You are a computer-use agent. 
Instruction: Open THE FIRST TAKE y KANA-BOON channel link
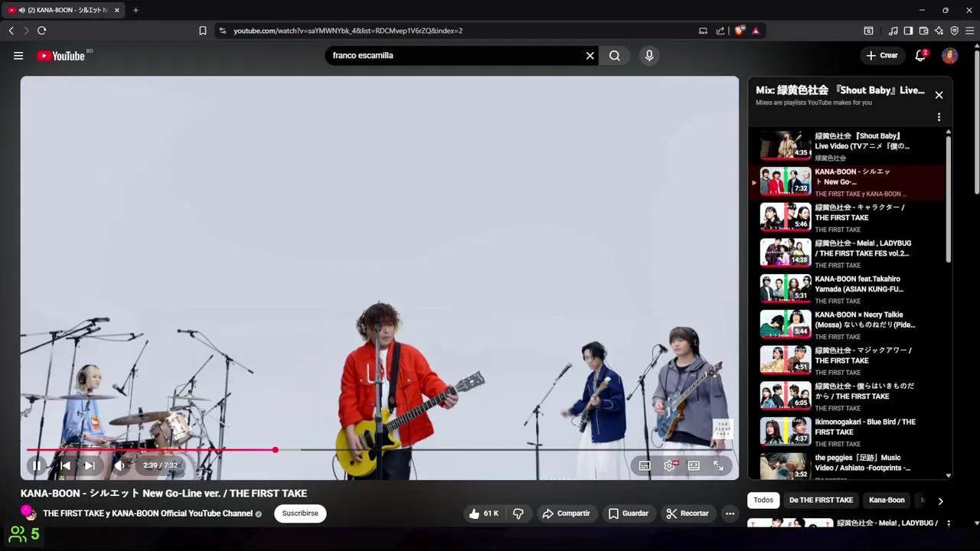(148, 514)
